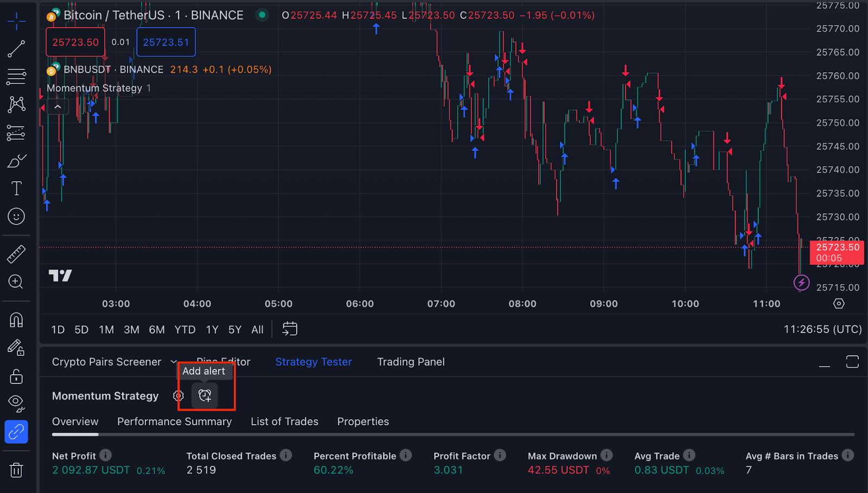
Task: Set chart range to YTD
Action: pos(185,330)
